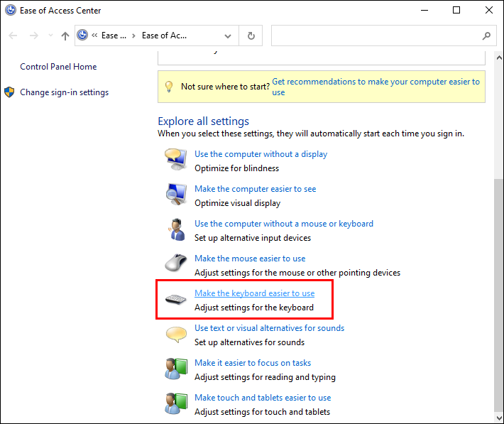Click the headset person icon for alternative input

pos(176,229)
